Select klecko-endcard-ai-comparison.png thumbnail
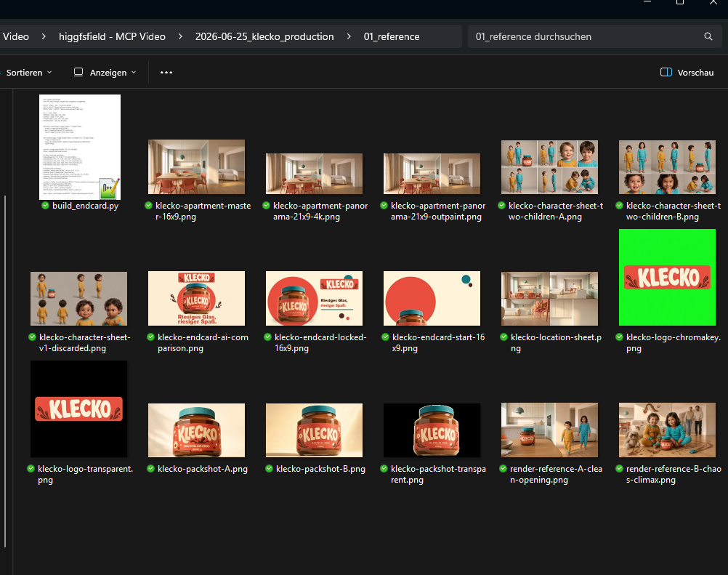This screenshot has height=575, width=728. coord(196,299)
